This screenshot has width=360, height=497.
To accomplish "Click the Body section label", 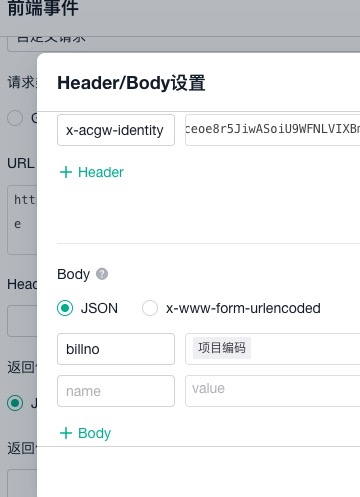I will tap(73, 274).
